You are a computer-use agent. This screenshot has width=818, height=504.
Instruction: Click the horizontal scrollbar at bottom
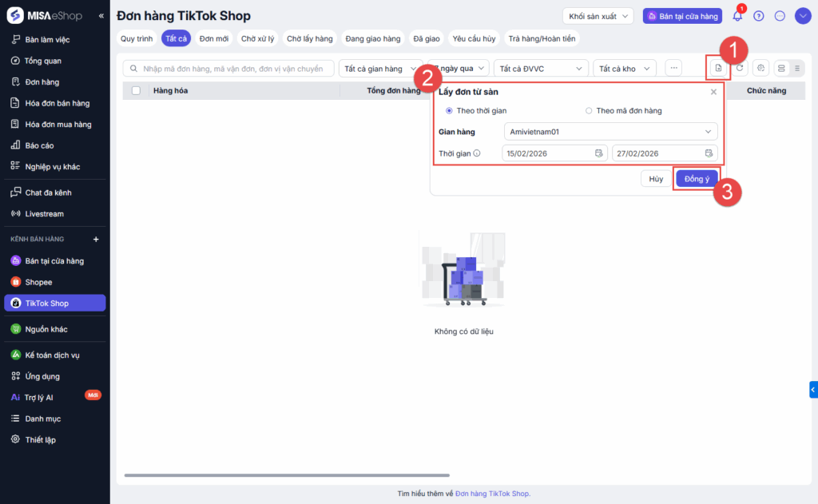click(287, 475)
